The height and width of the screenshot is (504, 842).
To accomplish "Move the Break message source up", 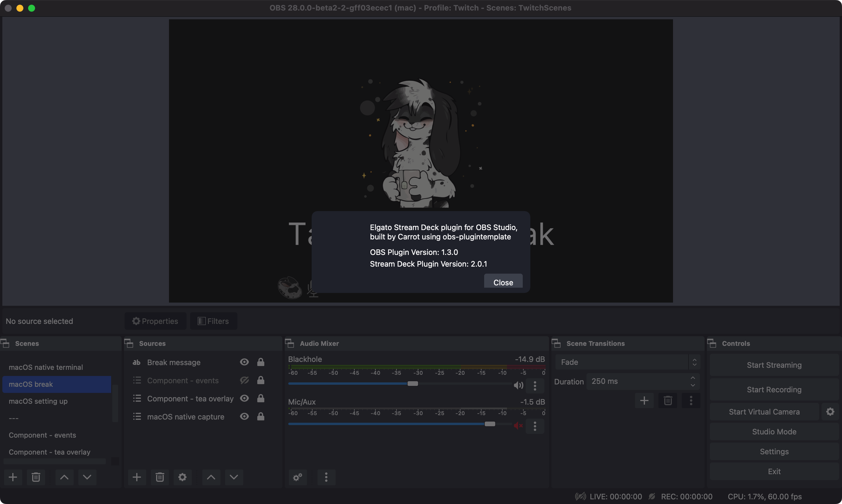I will point(210,477).
